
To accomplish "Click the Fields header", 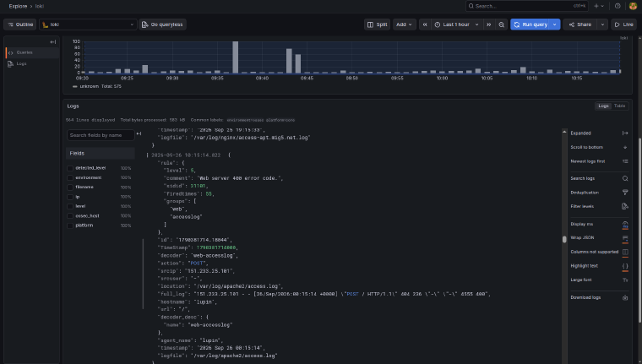I will (x=101, y=154).
